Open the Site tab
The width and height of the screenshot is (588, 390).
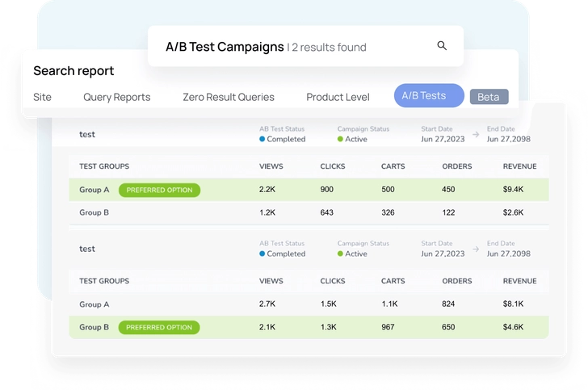pyautogui.click(x=42, y=97)
